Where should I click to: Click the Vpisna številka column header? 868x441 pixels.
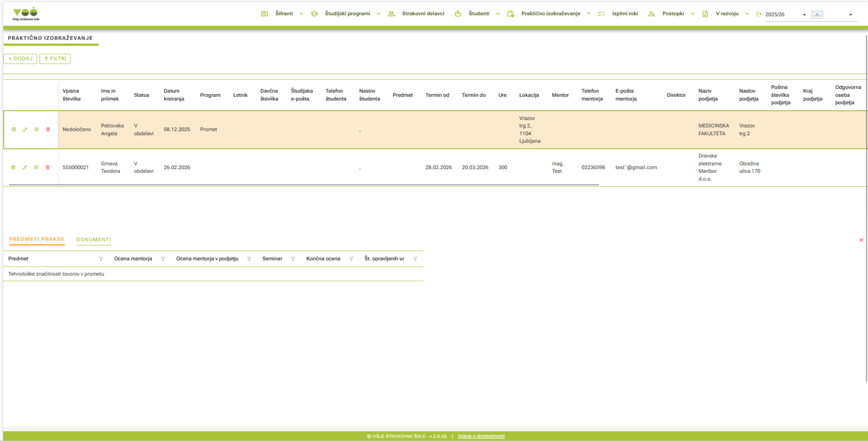pos(72,95)
